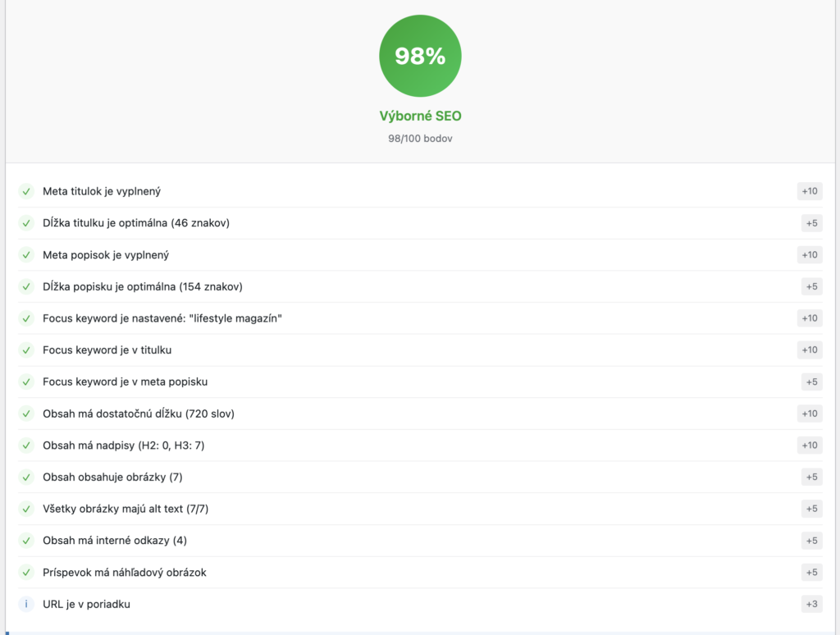
Task: Click the check icon for 'Obsah má nadpisy' row
Action: (26, 445)
